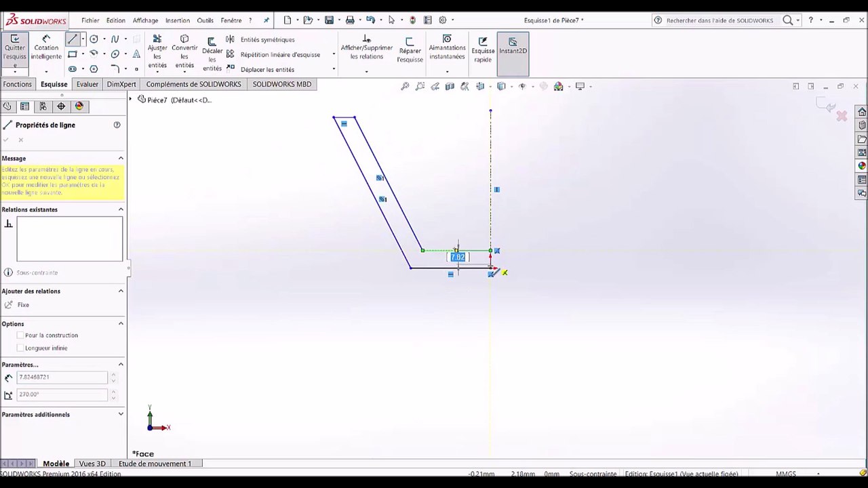868x488 pixels.
Task: Collapse the Message section
Action: point(121,158)
